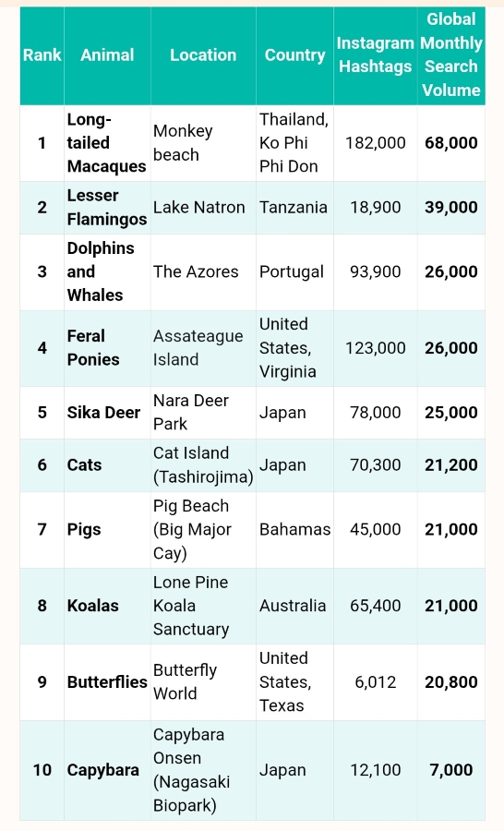The width and height of the screenshot is (504, 831).
Task: Click the 6,012 hashtags value
Action: click(375, 682)
